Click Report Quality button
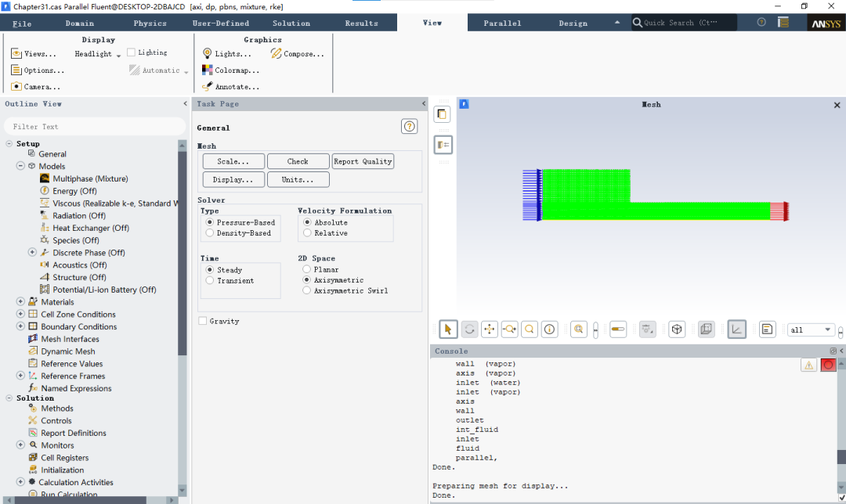 (x=363, y=161)
